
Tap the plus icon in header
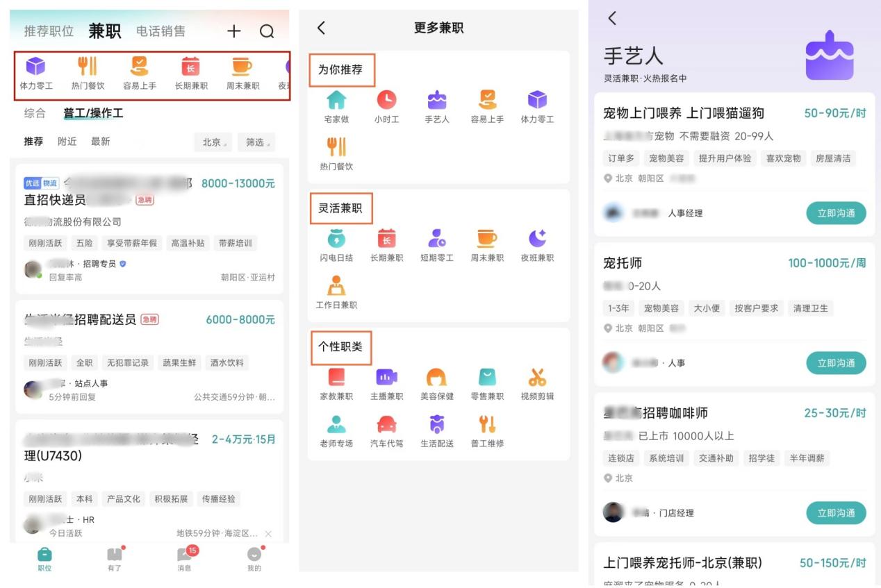pyautogui.click(x=234, y=31)
